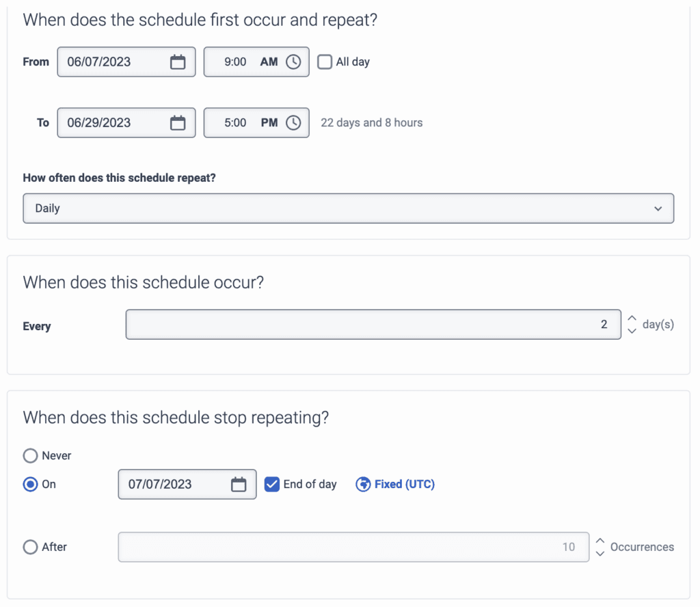Screen dimensions: 700x607
Task: Uncheck the End of day checkbox
Action: pos(272,484)
